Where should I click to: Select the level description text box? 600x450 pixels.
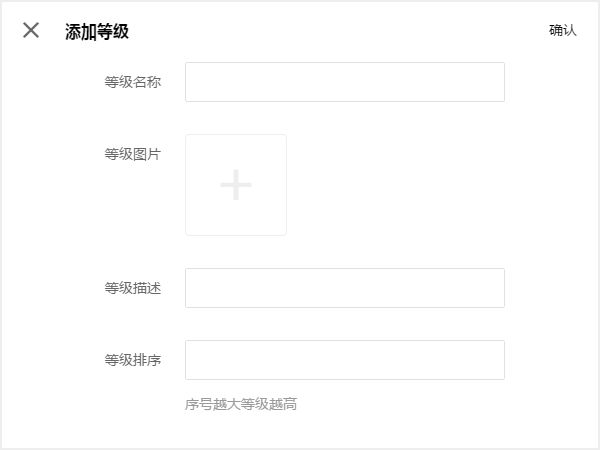pyautogui.click(x=344, y=288)
